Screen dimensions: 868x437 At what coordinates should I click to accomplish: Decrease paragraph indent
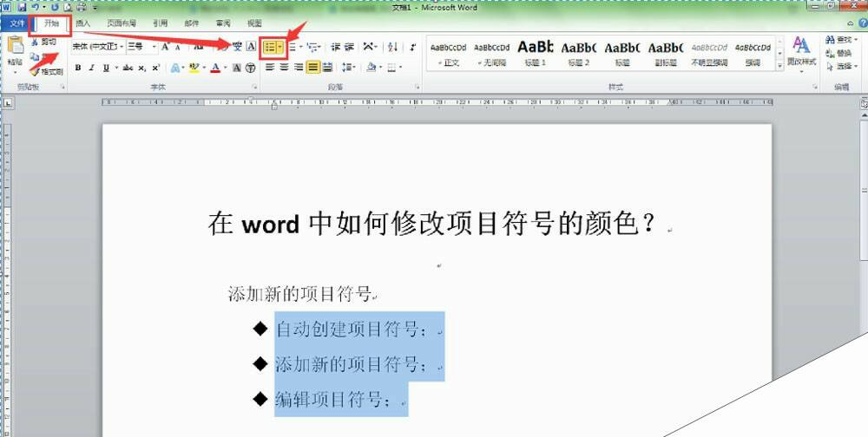point(335,48)
